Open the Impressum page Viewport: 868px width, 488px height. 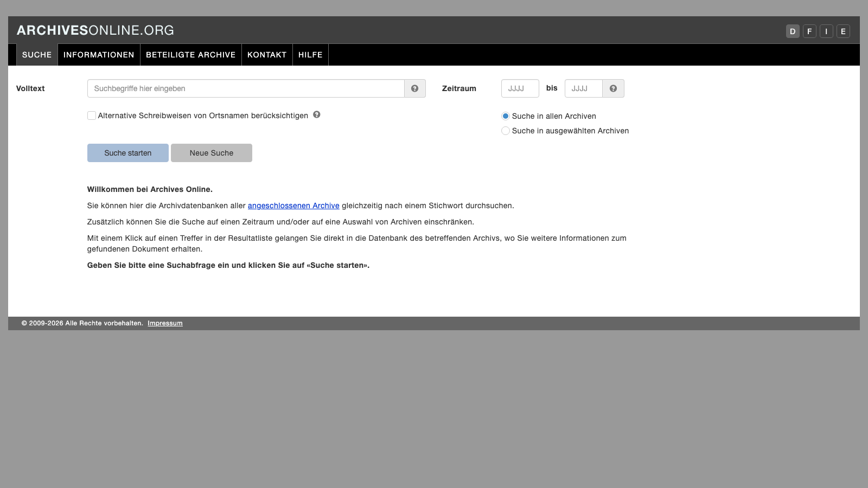pyautogui.click(x=165, y=323)
